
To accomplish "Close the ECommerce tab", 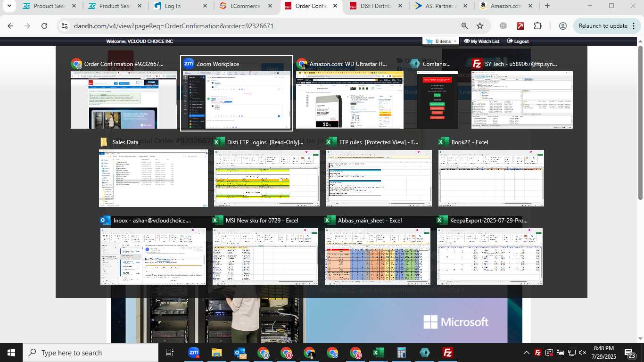I will click(x=270, y=6).
